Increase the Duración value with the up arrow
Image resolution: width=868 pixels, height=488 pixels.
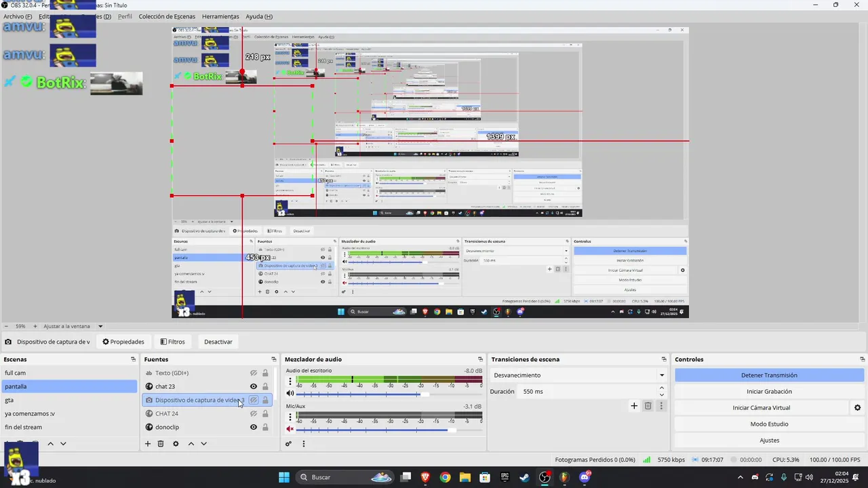click(x=662, y=388)
